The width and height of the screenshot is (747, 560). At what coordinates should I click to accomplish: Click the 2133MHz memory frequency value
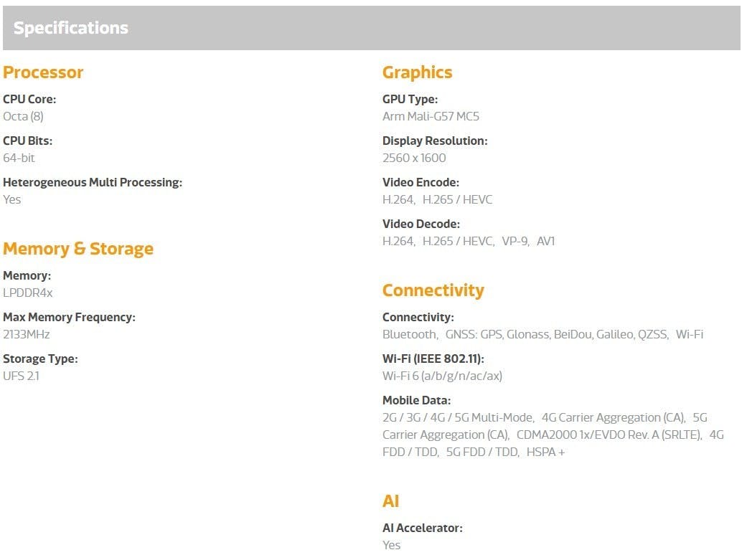click(x=27, y=334)
